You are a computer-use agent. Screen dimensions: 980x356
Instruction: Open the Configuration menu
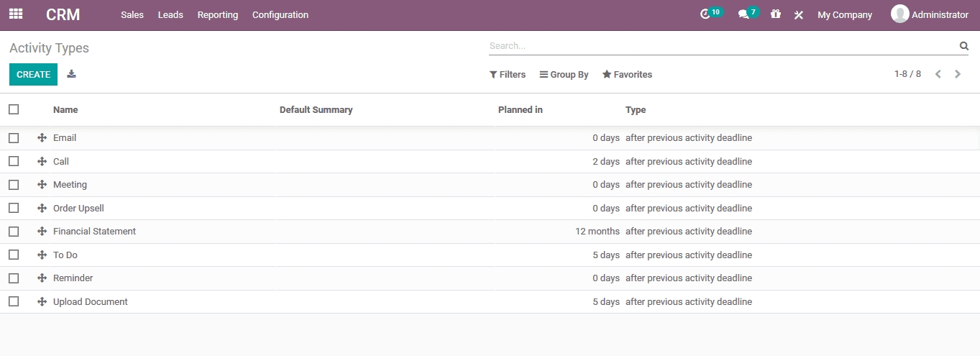(280, 15)
